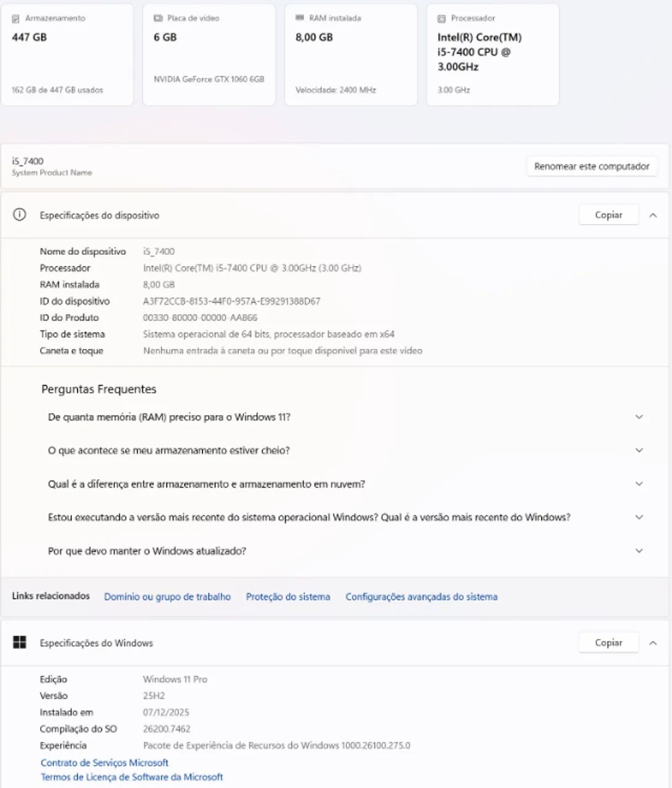Expand question about full storage
This screenshot has width=672, height=788.
point(639,451)
